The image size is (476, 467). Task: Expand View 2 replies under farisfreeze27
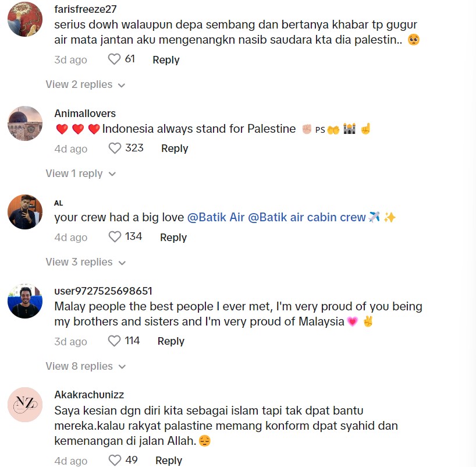pos(86,85)
